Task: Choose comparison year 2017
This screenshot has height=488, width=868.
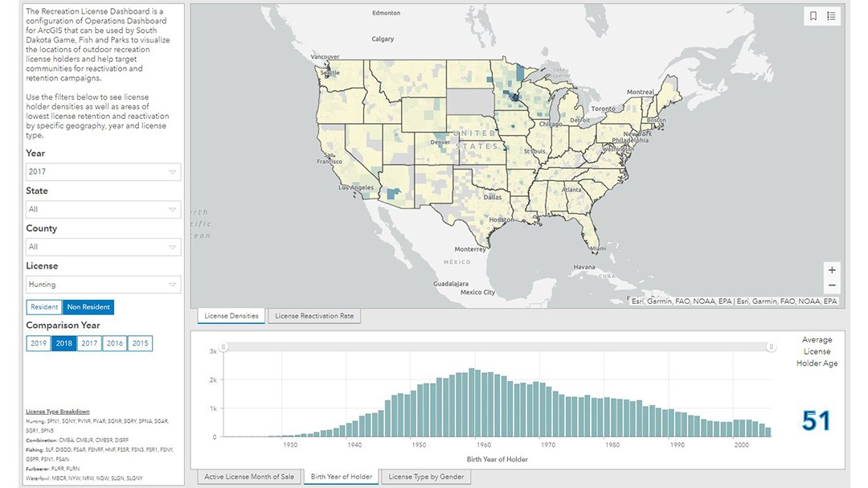Action: coord(89,343)
